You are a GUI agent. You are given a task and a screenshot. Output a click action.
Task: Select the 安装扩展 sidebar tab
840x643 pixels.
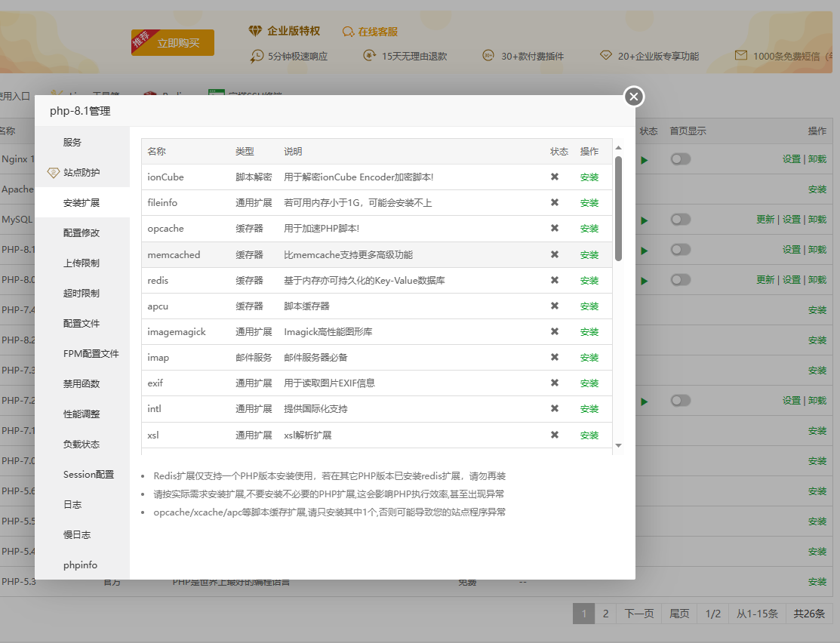click(x=82, y=202)
